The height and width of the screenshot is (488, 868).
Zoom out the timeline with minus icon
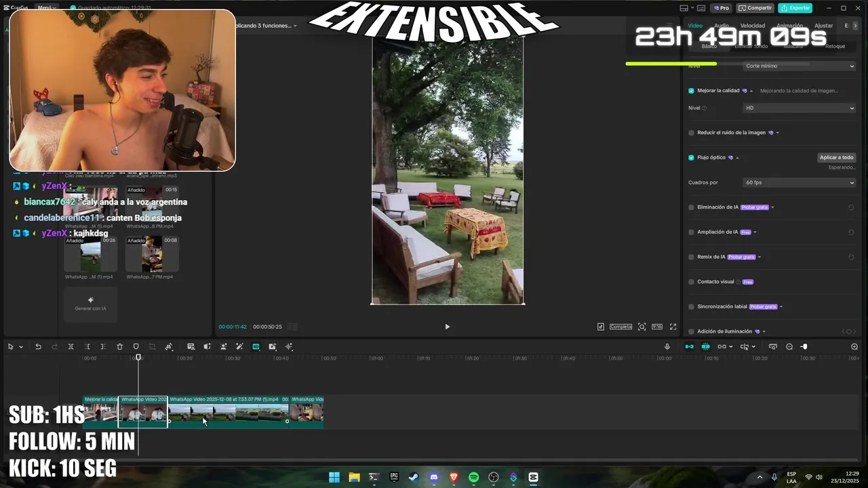pos(789,346)
